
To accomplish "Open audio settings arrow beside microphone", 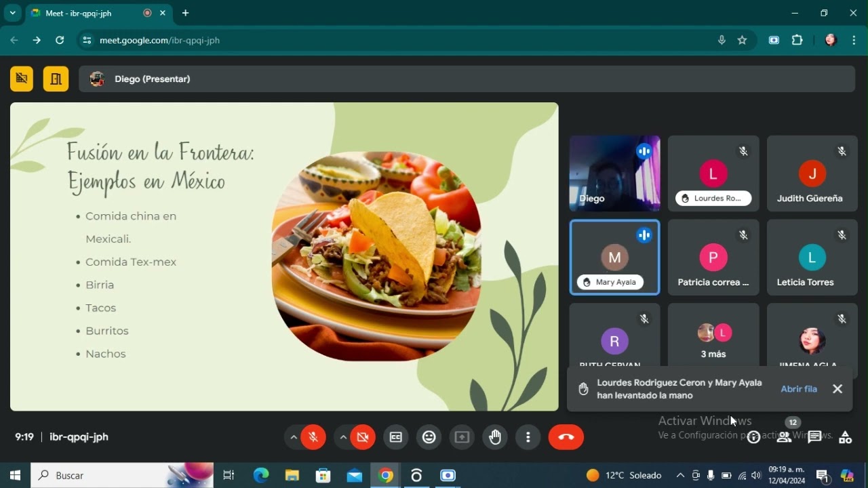I will [x=293, y=437].
